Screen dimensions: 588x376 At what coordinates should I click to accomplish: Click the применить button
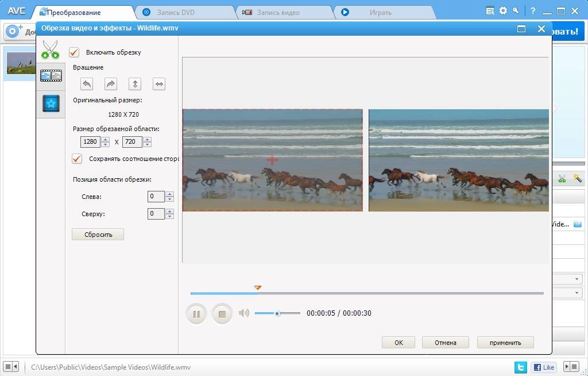[x=505, y=343]
